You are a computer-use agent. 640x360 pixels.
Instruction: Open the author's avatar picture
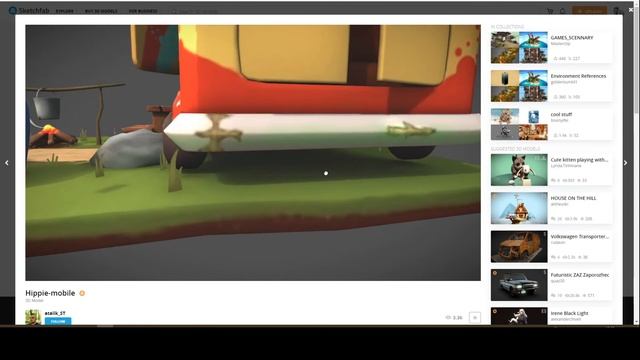(x=33, y=317)
